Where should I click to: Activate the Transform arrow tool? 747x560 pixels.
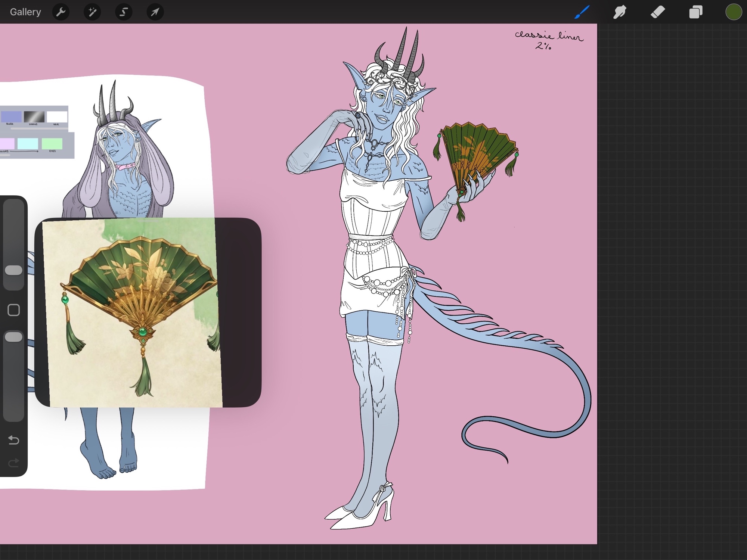tap(155, 12)
